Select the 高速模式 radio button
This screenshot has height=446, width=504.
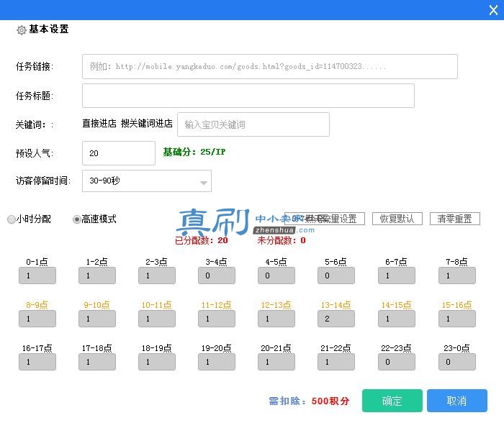coord(76,219)
